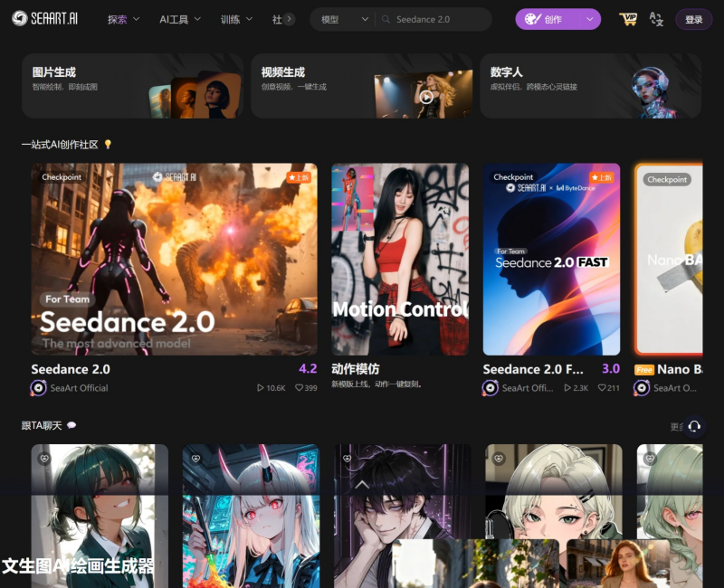The height and width of the screenshot is (588, 724).
Task: Open the 图片生成 card
Action: 132,85
